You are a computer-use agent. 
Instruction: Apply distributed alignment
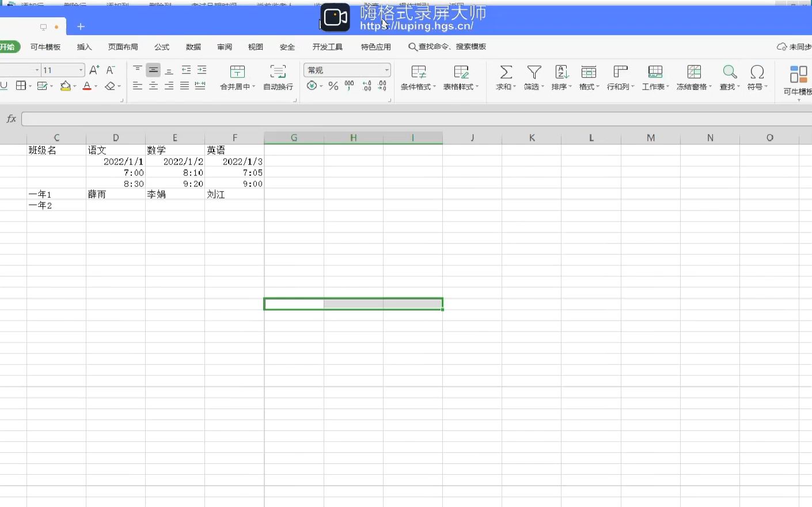pos(200,86)
